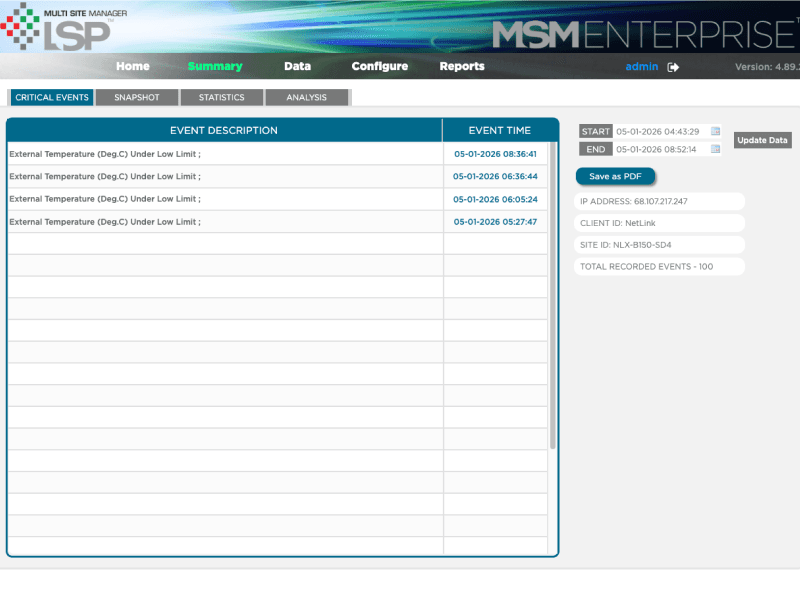Screen dimensions: 800x600
Task: Open the Reports menu
Action: (462, 66)
